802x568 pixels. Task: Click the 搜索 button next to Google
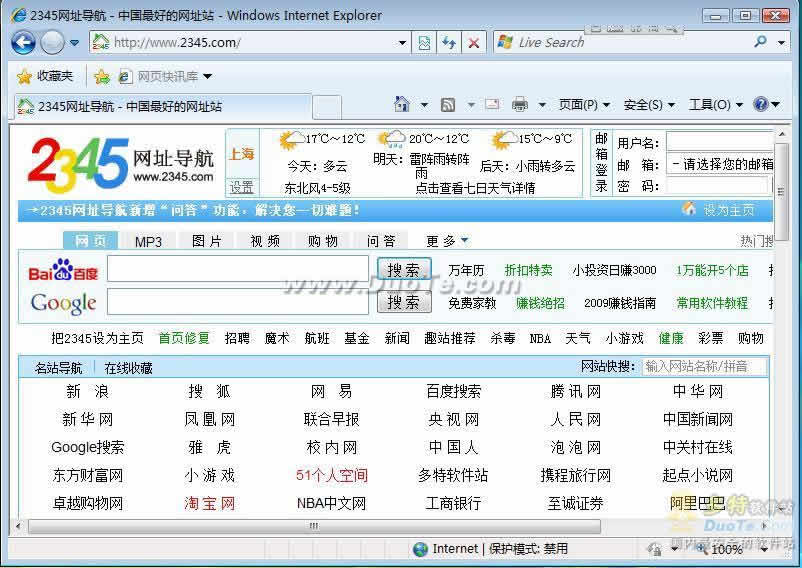coord(404,302)
